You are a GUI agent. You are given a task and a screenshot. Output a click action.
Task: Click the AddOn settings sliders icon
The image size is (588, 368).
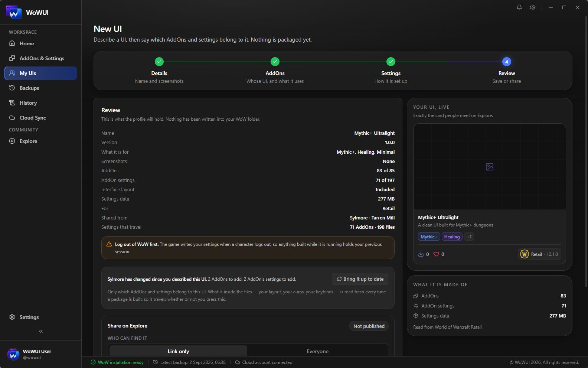(416, 306)
